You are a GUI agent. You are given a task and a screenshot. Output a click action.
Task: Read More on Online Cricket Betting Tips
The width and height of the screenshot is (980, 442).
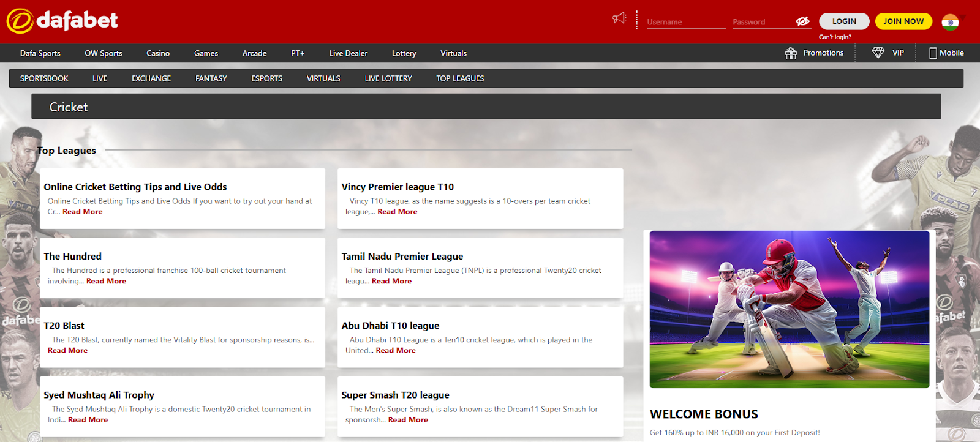tap(83, 212)
